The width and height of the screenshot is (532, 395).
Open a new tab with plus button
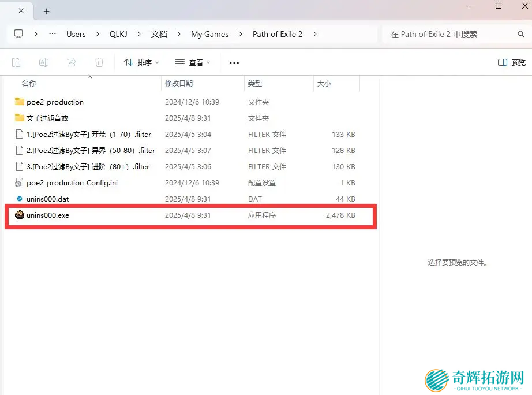point(47,11)
